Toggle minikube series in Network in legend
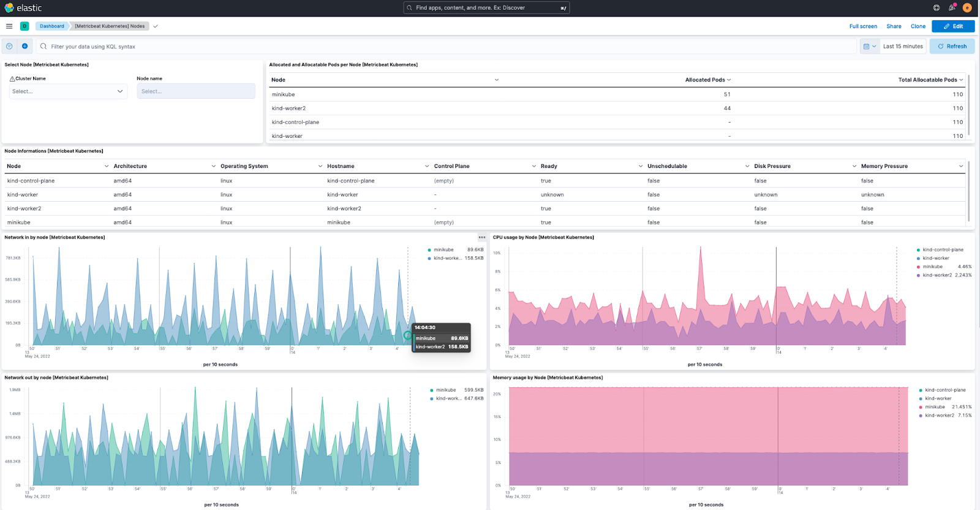This screenshot has width=980, height=510. click(x=443, y=250)
